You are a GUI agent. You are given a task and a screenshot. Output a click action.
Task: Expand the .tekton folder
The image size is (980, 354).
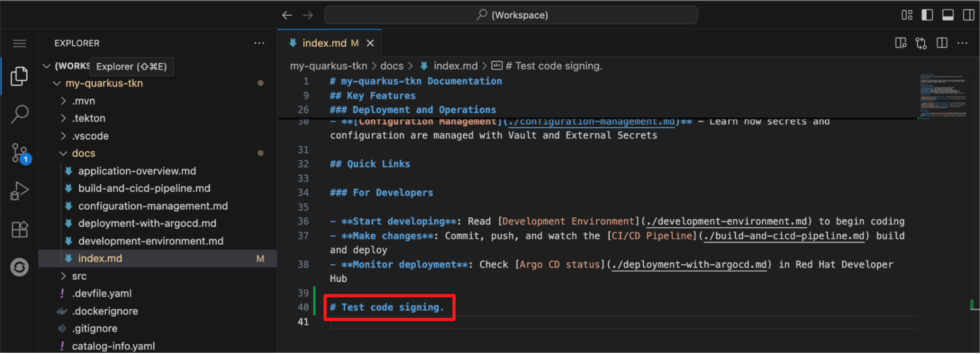coord(89,118)
